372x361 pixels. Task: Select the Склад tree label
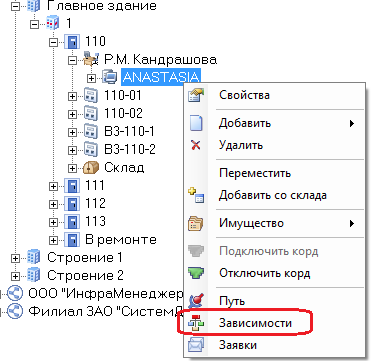click(x=124, y=167)
